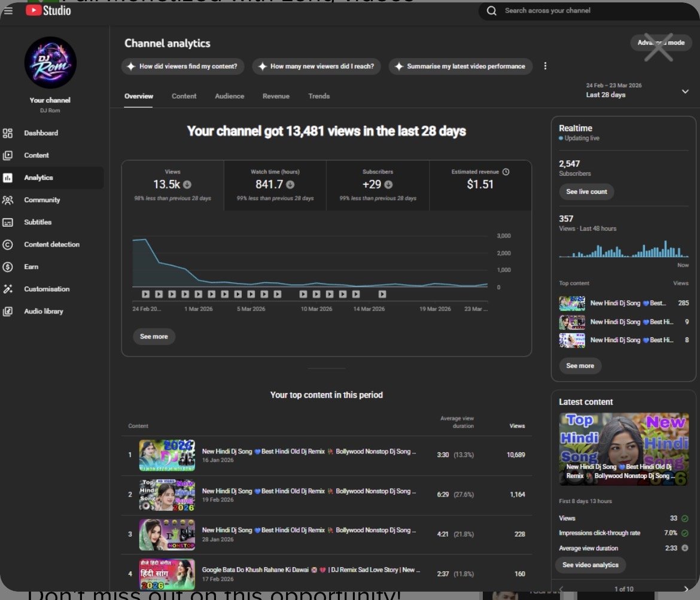
Task: Click the Estimated revenue clock info icon
Action: point(506,172)
